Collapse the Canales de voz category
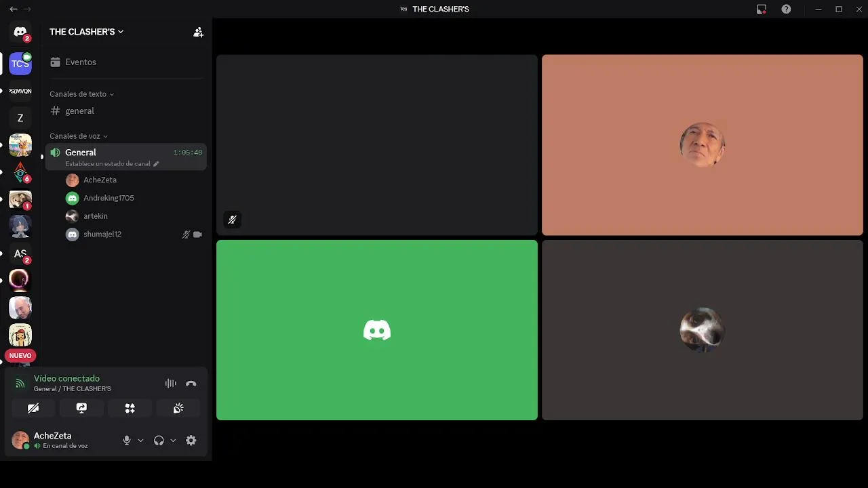Viewport: 868px width, 488px height. [x=79, y=136]
